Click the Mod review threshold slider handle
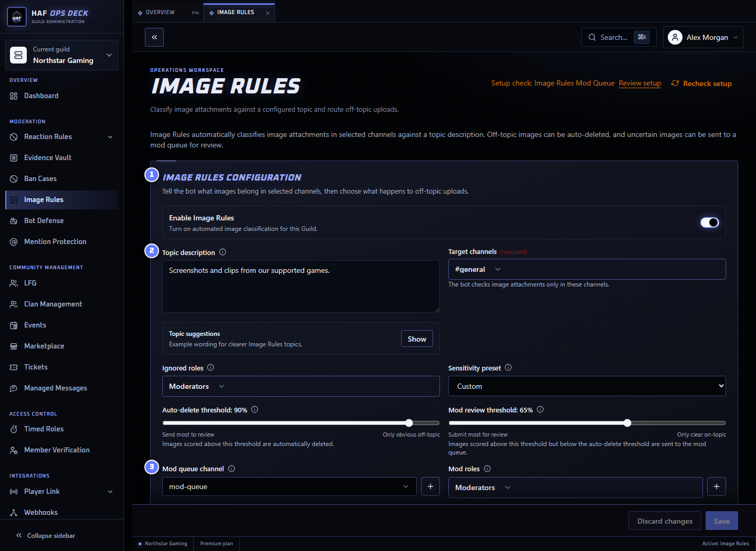 tap(627, 423)
